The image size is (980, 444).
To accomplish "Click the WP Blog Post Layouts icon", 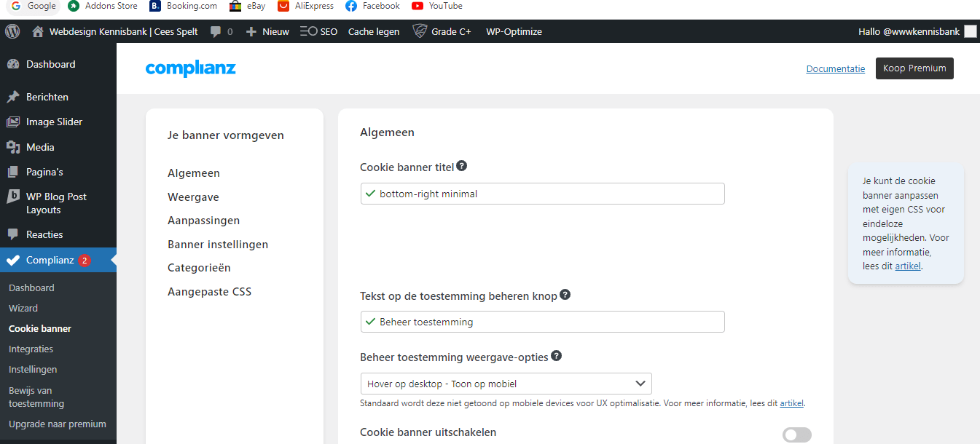I will pos(13,197).
